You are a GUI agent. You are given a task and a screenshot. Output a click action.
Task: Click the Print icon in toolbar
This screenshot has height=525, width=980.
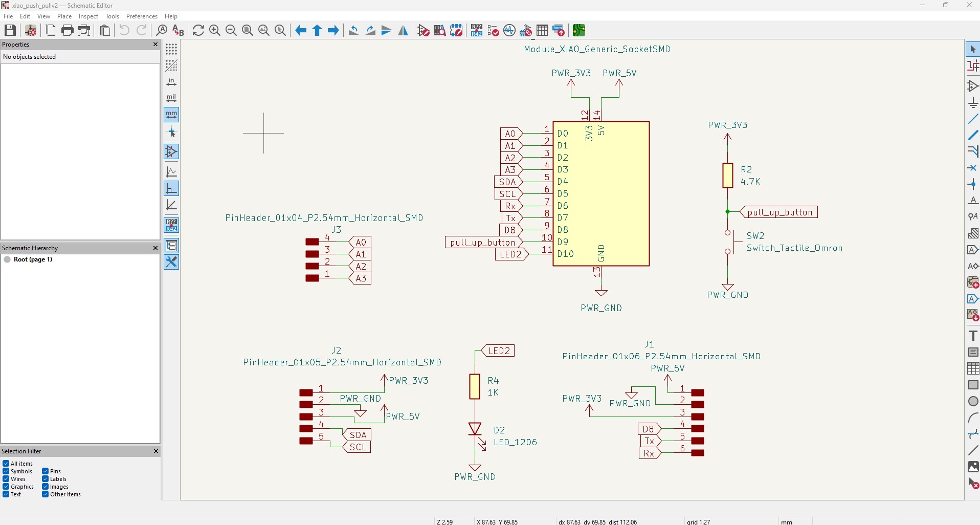(x=67, y=31)
